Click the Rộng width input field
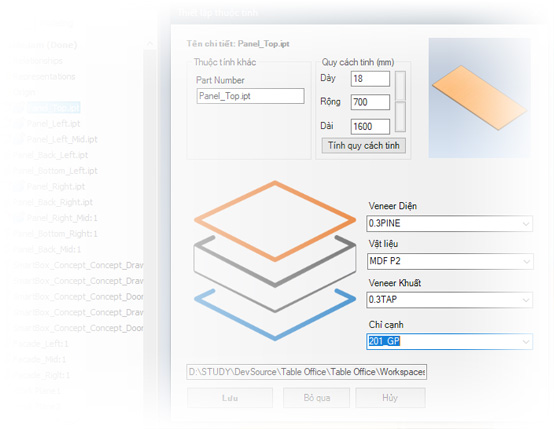554x429 pixels. click(x=370, y=102)
